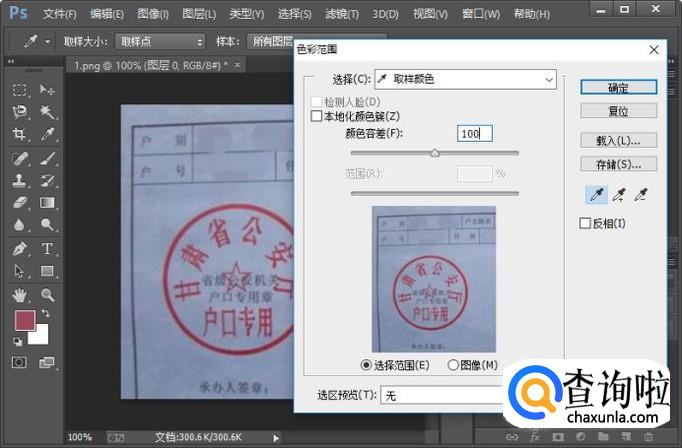Swap foreground and background colors
Image resolution: width=682 pixels, height=448 pixels.
[x=45, y=313]
